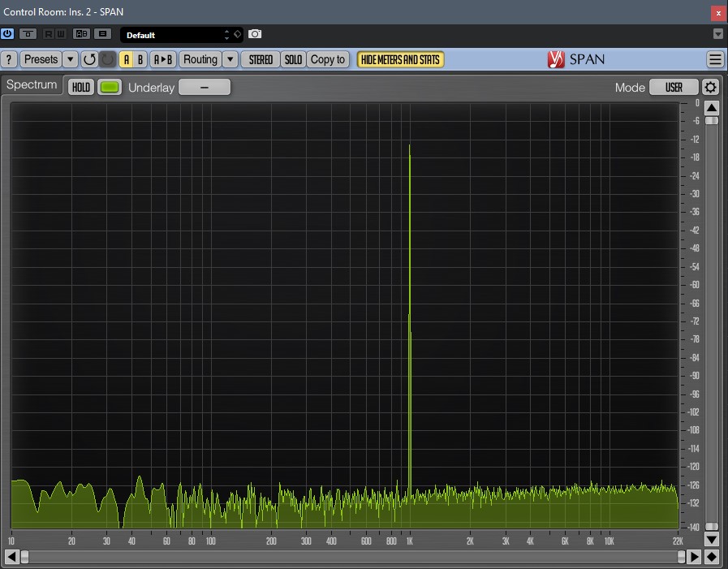This screenshot has height=569, width=728.
Task: Click the redo arrow icon
Action: [x=108, y=59]
